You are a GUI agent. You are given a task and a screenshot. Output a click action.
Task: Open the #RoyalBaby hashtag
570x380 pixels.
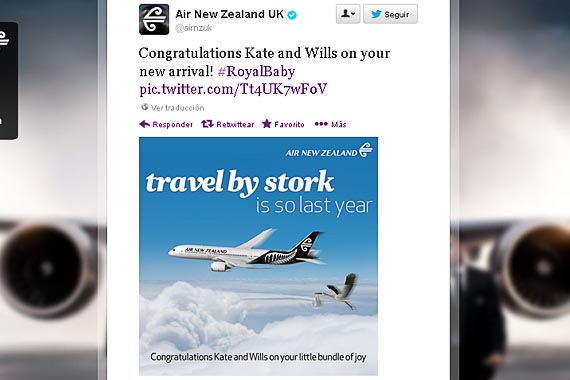pos(256,71)
